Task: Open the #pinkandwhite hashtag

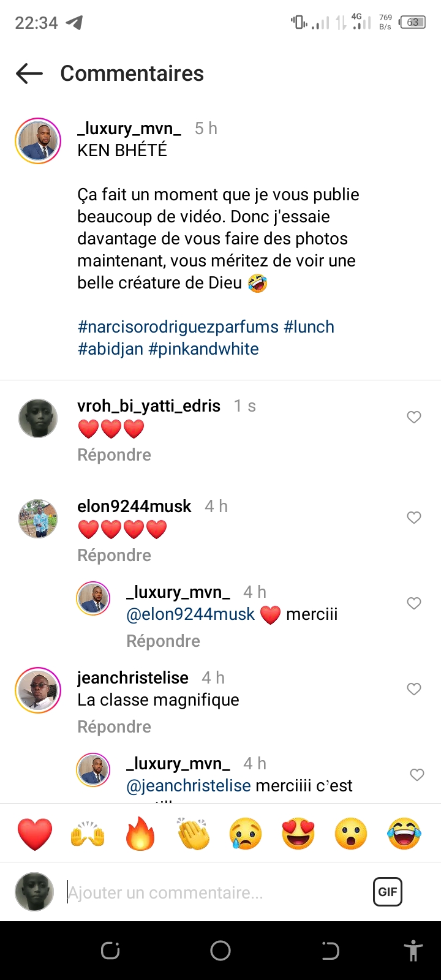Action: click(204, 349)
